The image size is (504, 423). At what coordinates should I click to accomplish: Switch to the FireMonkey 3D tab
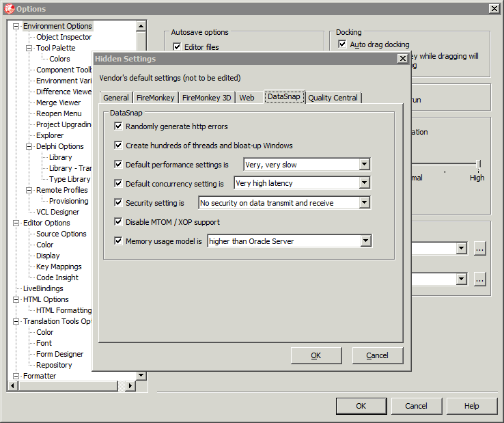pos(207,98)
